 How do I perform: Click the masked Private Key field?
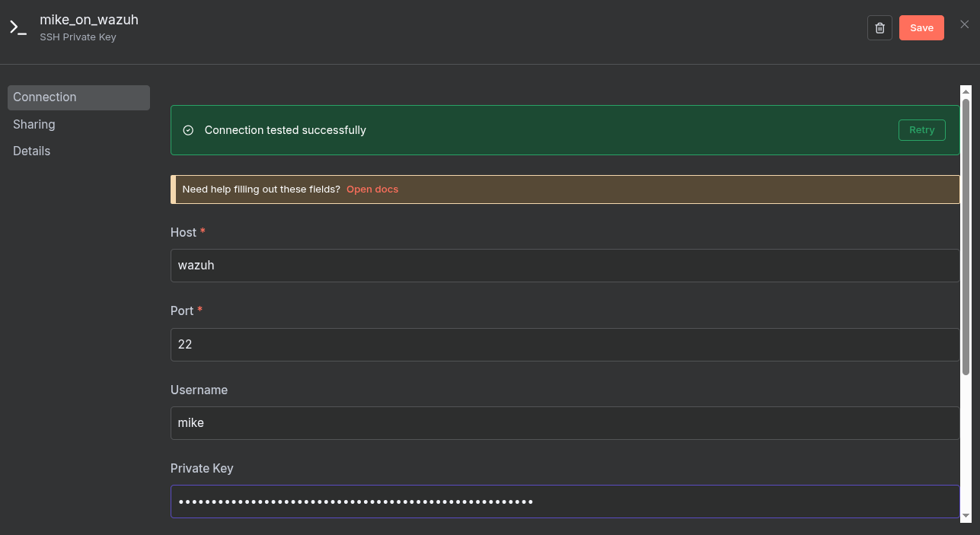tap(564, 502)
